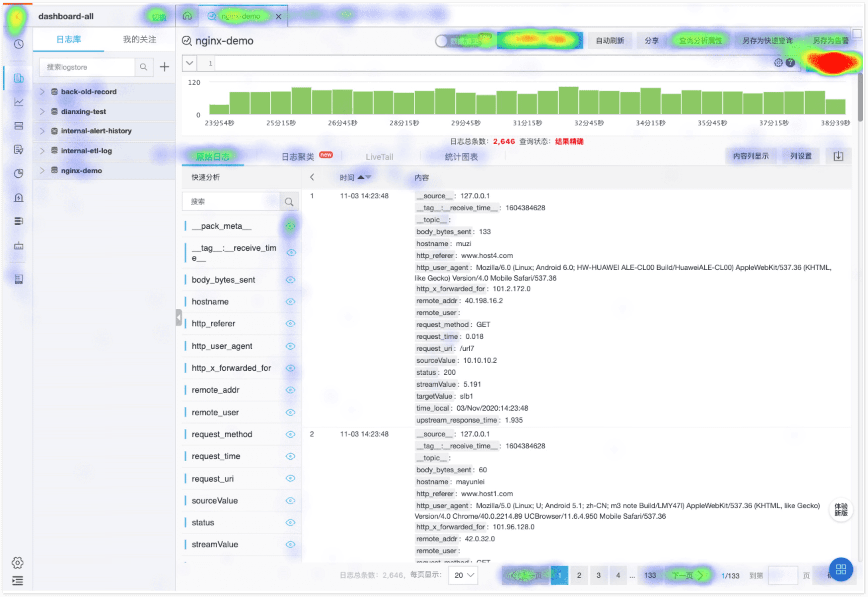Toggle visibility eye for hostname field
Screen dimensions: 868x597
point(291,302)
